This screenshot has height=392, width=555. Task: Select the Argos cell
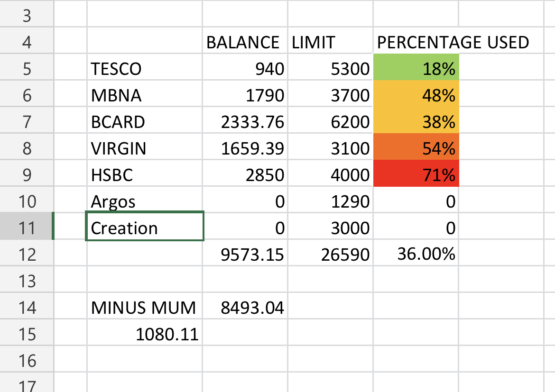pos(145,200)
